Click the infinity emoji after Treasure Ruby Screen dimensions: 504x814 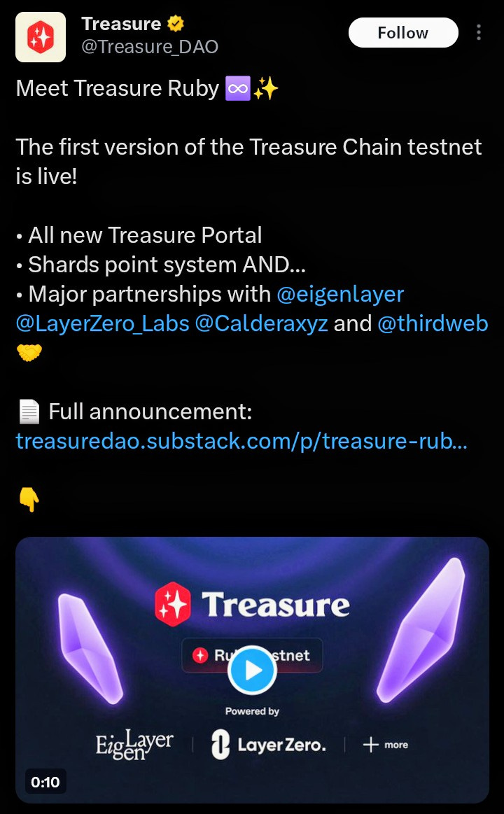pos(238,88)
